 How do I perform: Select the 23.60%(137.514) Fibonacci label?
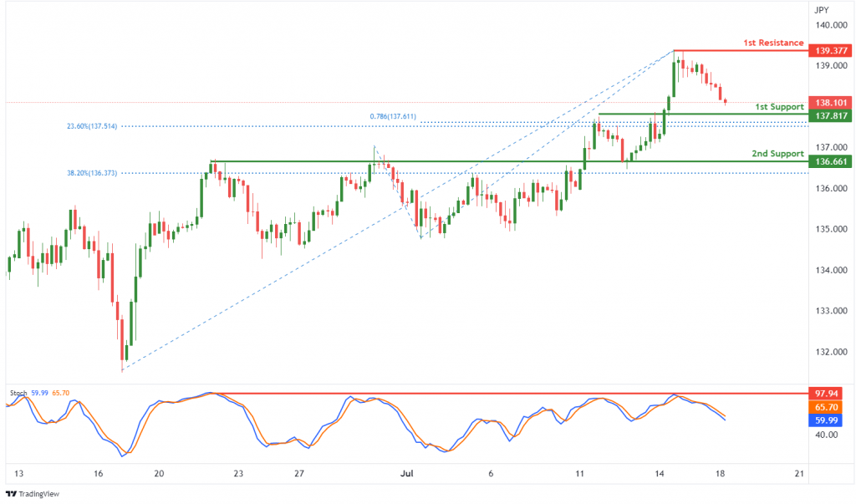pyautogui.click(x=92, y=126)
